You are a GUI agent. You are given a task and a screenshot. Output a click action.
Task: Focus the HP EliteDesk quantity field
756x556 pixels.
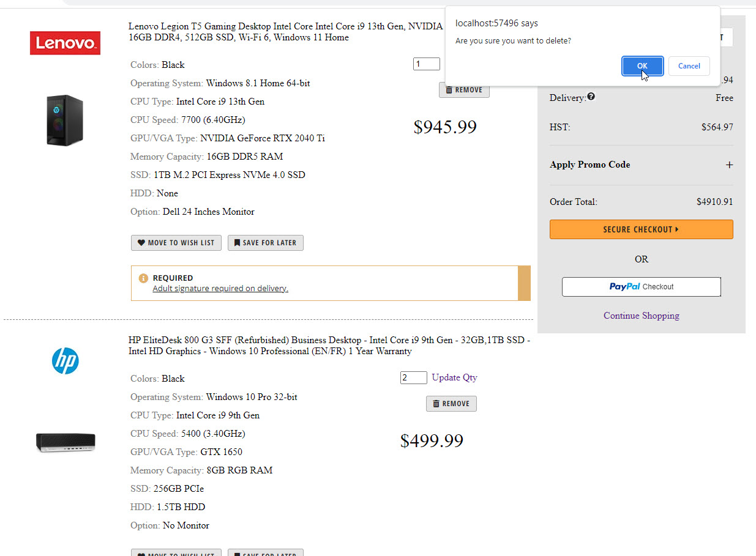coord(413,377)
